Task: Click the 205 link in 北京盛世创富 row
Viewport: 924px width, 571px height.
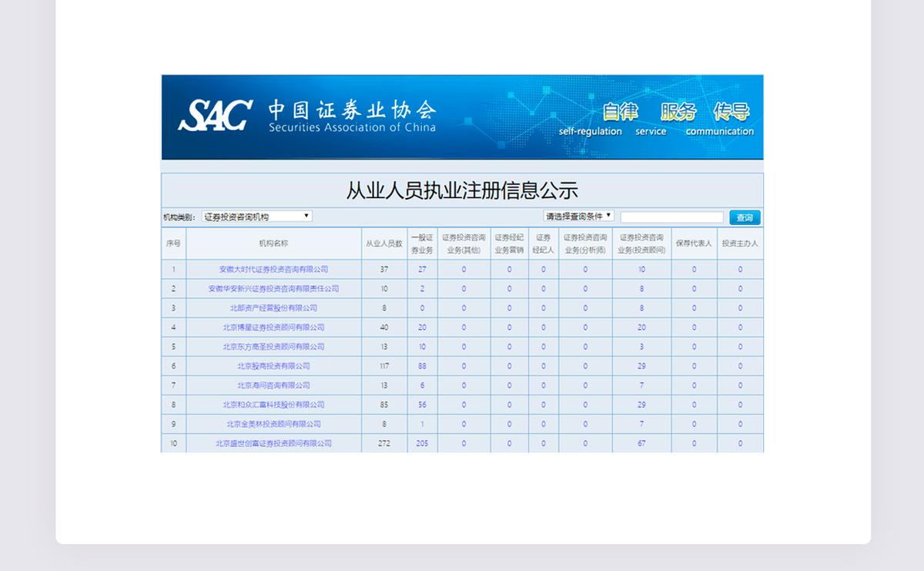Action: tap(421, 443)
